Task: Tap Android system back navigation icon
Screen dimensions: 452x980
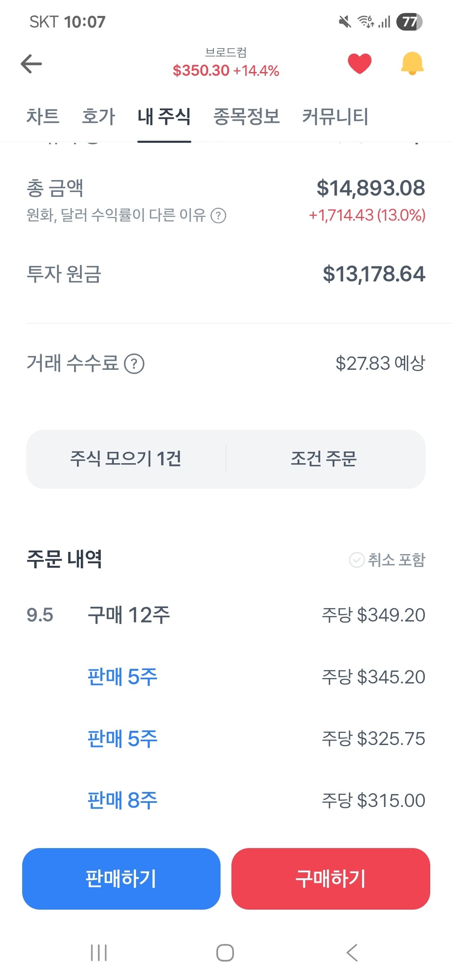Action: (x=352, y=953)
